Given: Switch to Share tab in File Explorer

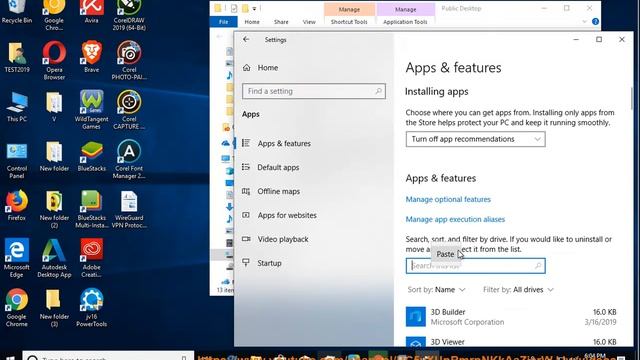Looking at the screenshot, I should [281, 22].
